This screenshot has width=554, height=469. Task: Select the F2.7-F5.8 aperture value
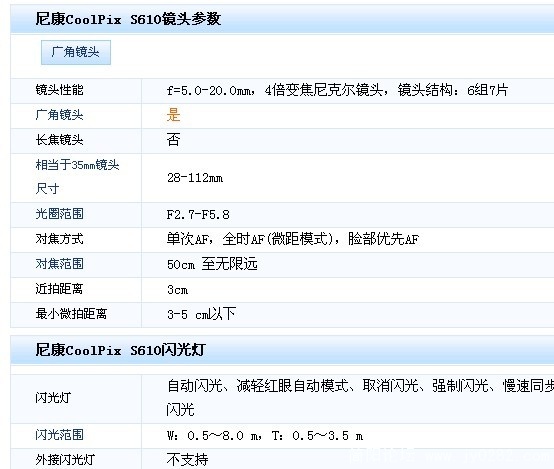click(x=198, y=215)
